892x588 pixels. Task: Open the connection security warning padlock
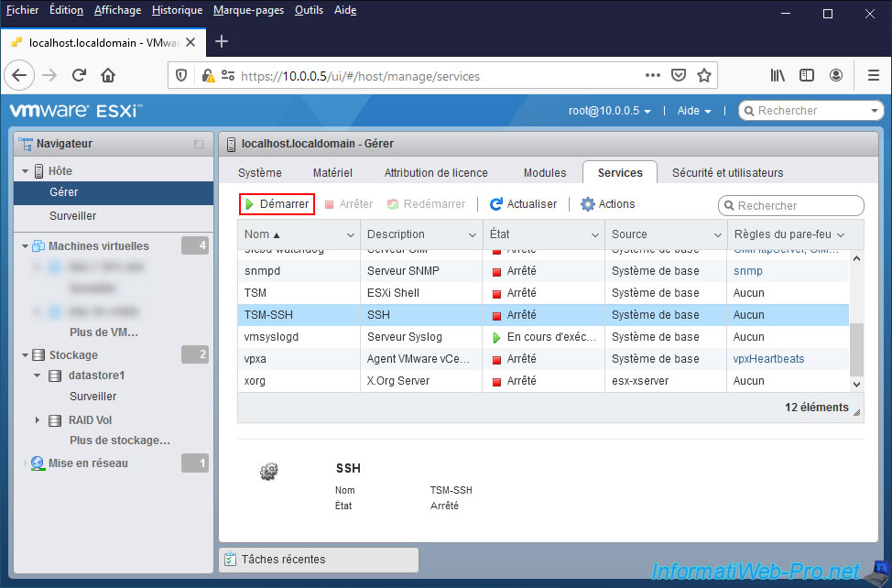208,76
